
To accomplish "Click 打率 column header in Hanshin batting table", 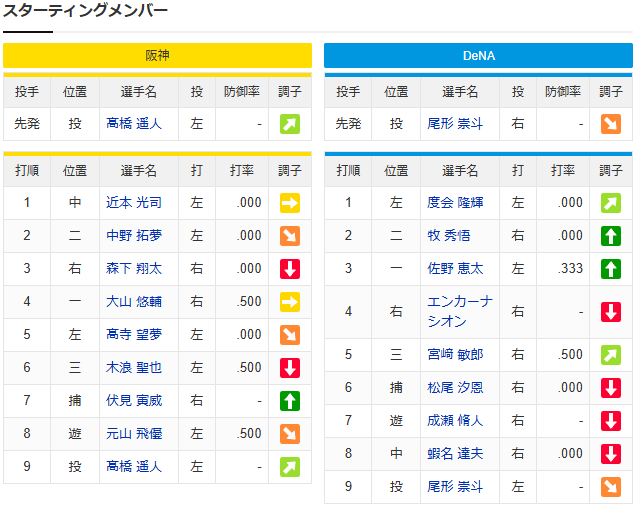I will click(x=242, y=170).
